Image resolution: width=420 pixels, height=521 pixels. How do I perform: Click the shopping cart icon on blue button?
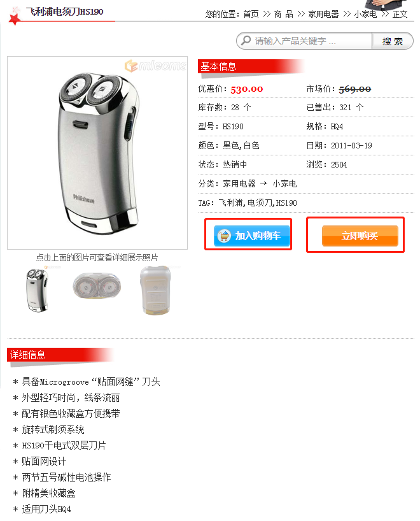point(224,236)
